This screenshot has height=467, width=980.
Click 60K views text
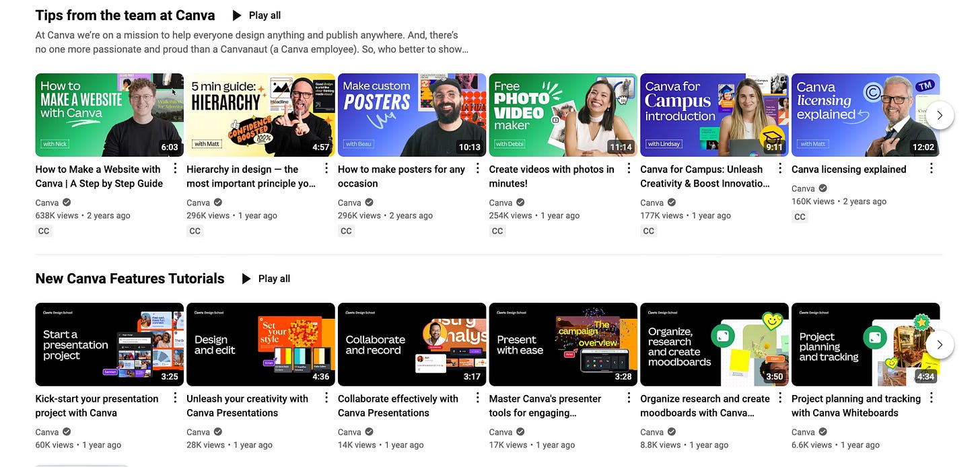point(55,445)
